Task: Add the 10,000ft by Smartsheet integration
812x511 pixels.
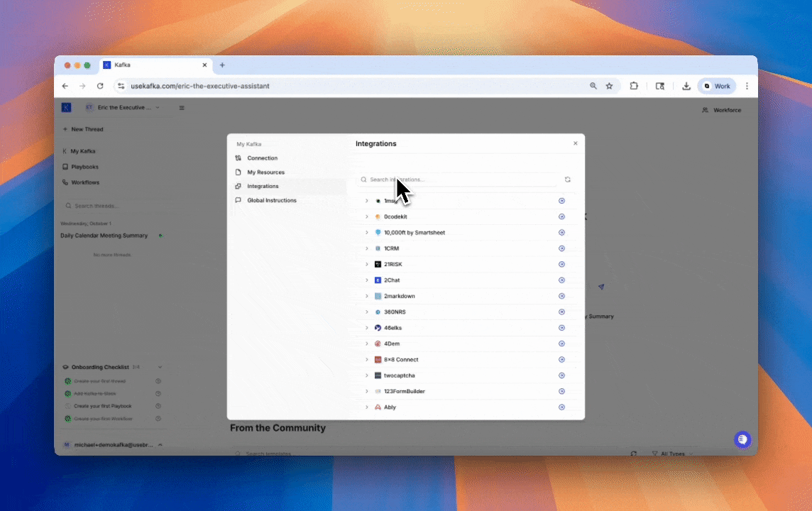Action: click(561, 232)
